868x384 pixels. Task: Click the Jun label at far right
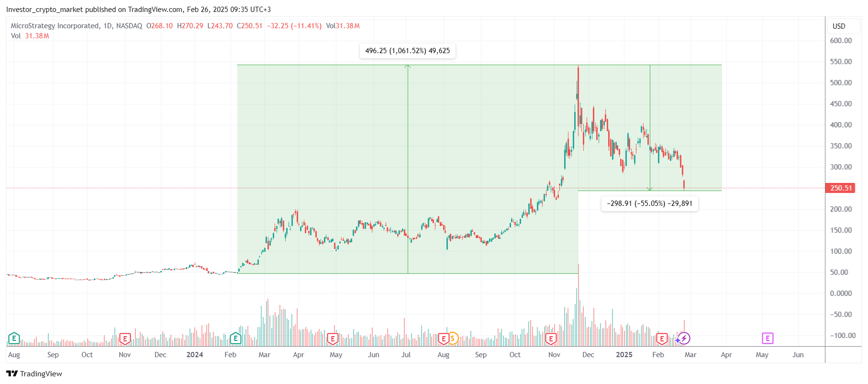pyautogui.click(x=798, y=355)
